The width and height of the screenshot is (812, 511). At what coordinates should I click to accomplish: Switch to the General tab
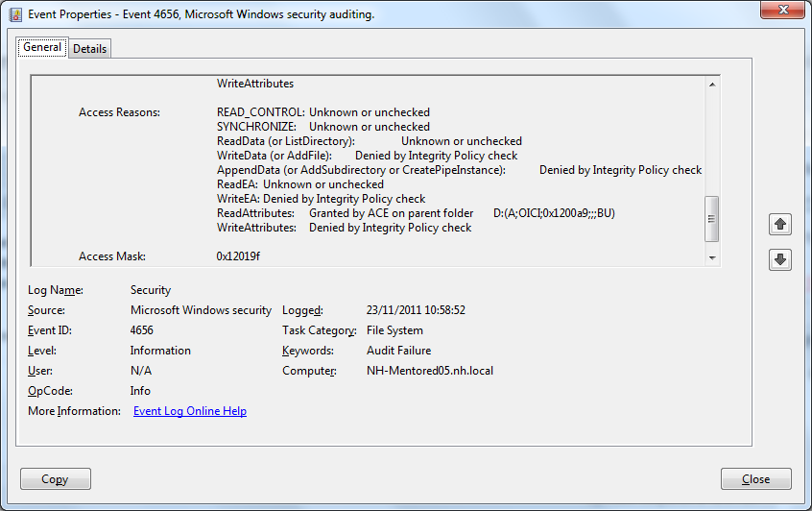tap(42, 47)
